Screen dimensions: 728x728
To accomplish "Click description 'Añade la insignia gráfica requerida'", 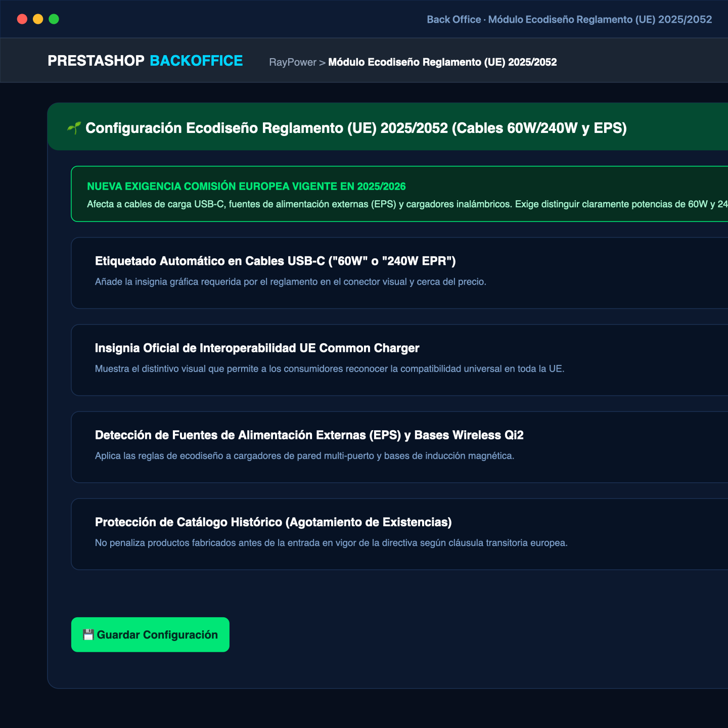I will point(291,282).
